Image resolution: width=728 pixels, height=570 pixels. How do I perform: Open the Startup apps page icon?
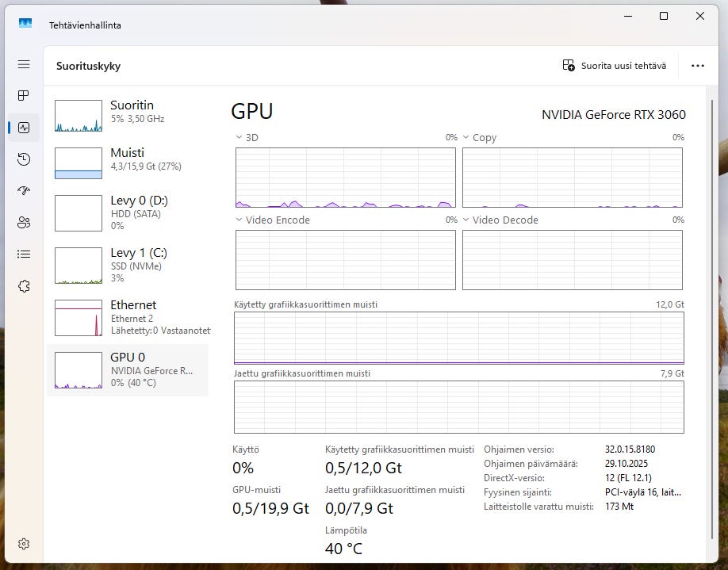pos(24,191)
